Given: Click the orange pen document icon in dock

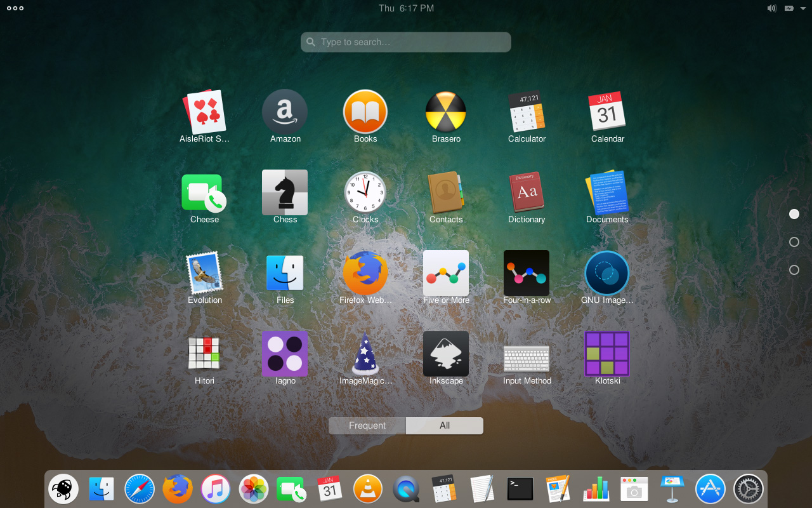Looking at the screenshot, I should [558, 489].
